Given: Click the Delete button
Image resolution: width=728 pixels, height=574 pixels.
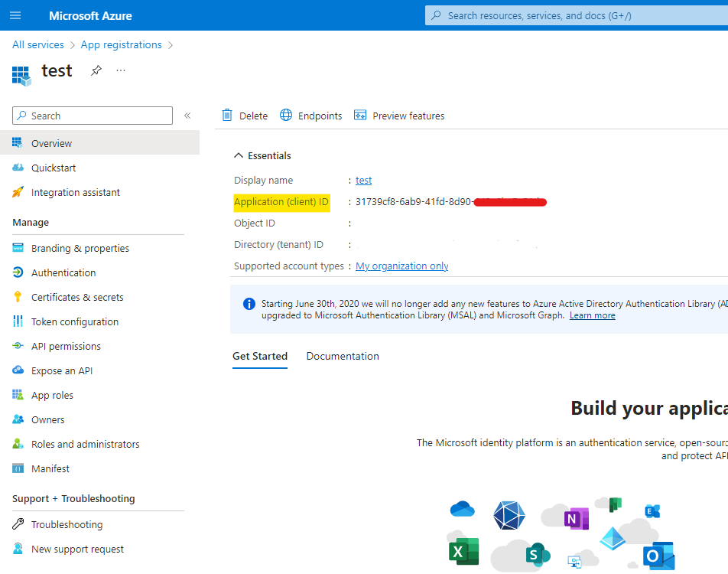Looking at the screenshot, I should [x=245, y=116].
